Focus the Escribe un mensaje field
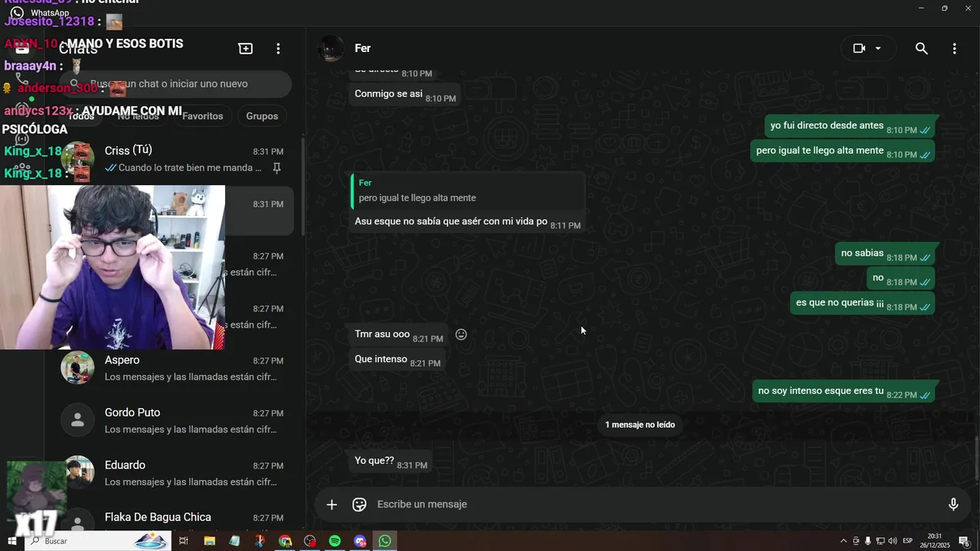This screenshot has width=980, height=551. (655, 504)
